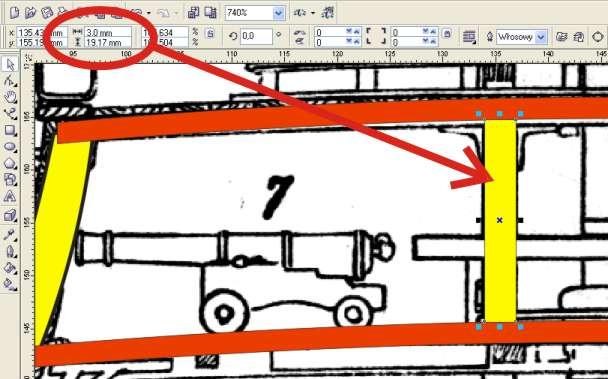The image size is (608, 379).
Task: Click the rotation angle input field
Action: tap(257, 36)
